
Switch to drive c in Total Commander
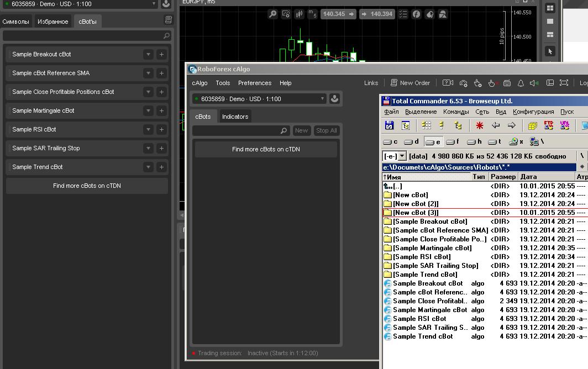coord(390,142)
